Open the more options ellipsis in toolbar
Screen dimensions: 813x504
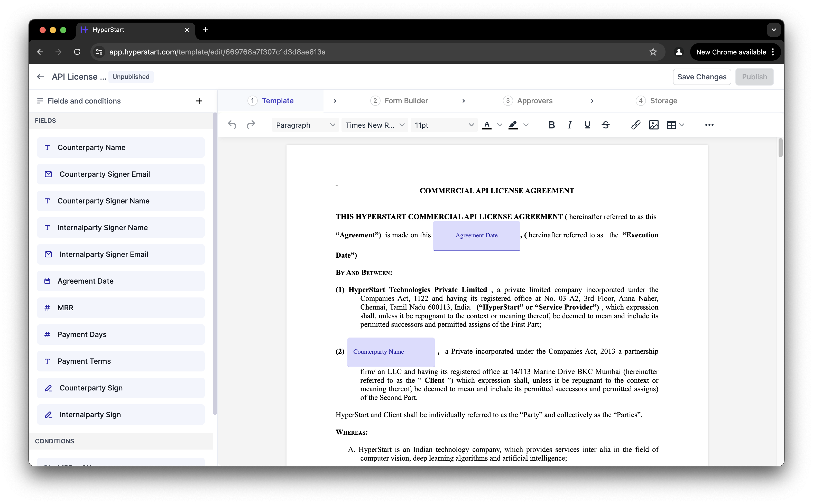709,125
